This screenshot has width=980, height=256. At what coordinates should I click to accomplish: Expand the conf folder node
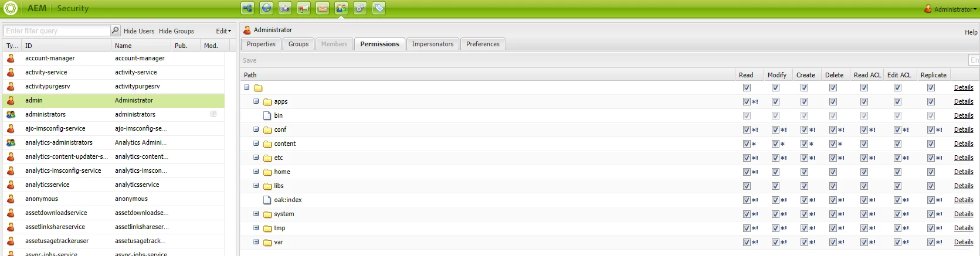256,129
